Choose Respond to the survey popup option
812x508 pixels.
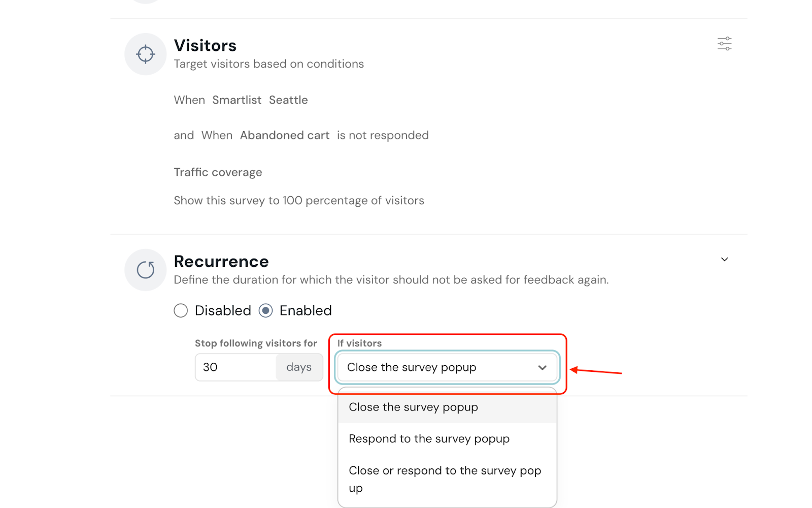click(429, 439)
